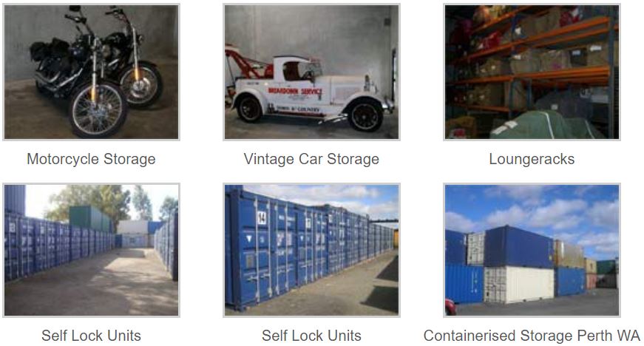This screenshot has height=346, width=644.
Task: Click the Motorcycle Storage caption
Action: [91, 159]
